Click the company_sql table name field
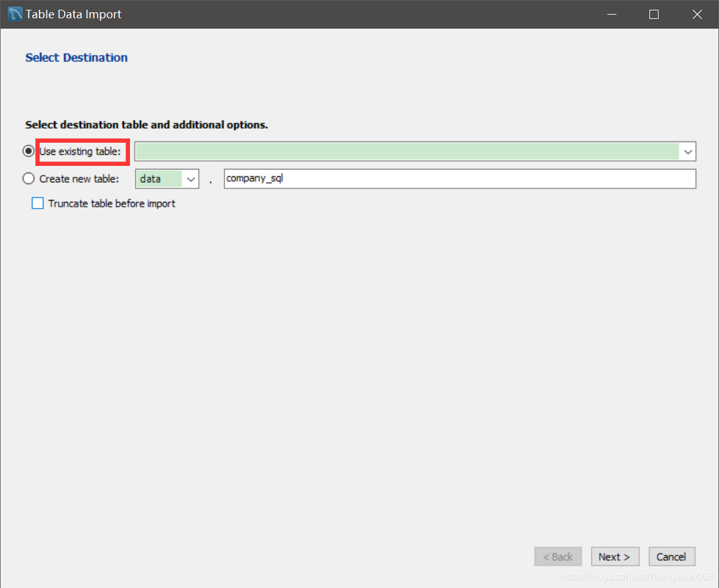 (x=427, y=178)
